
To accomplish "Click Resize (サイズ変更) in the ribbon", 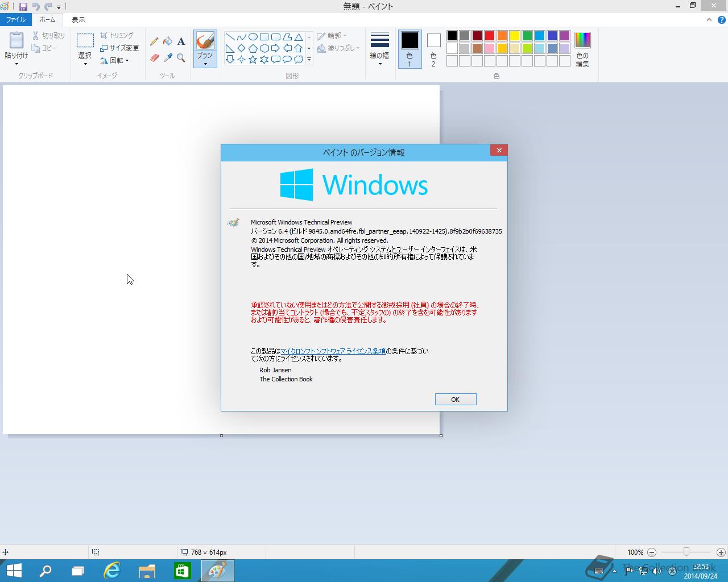I will (x=119, y=48).
